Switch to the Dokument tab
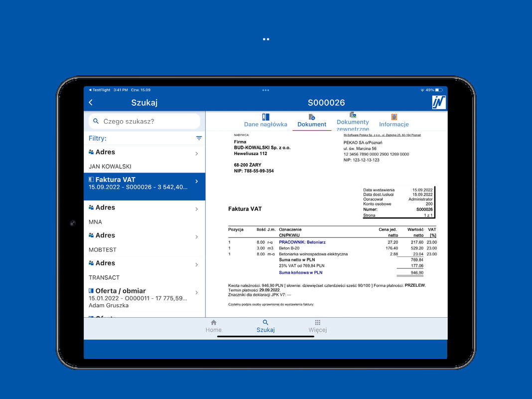Image resolution: width=532 pixels, height=399 pixels. click(x=312, y=121)
